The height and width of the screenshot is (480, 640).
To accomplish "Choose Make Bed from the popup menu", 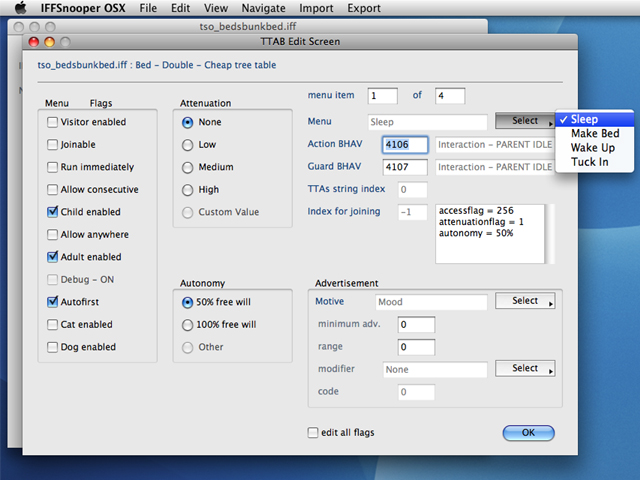I will tap(595, 133).
